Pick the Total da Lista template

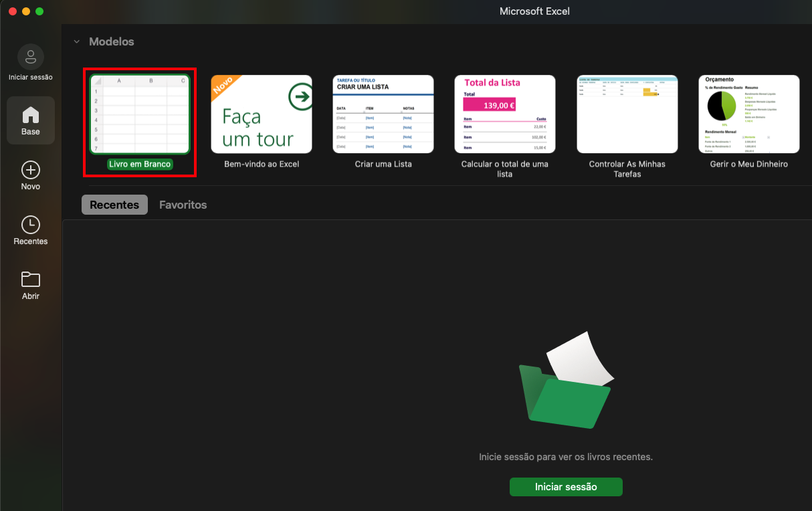pyautogui.click(x=505, y=114)
